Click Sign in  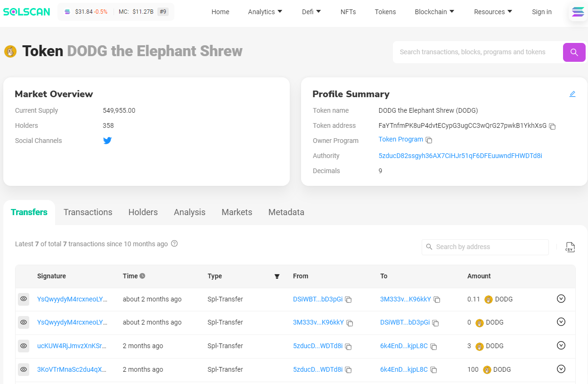coord(541,12)
